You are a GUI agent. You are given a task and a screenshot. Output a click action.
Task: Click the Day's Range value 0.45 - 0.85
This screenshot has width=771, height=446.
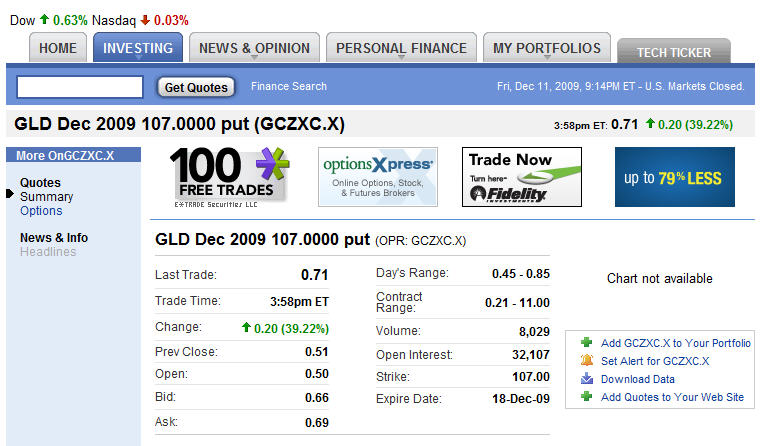click(521, 273)
